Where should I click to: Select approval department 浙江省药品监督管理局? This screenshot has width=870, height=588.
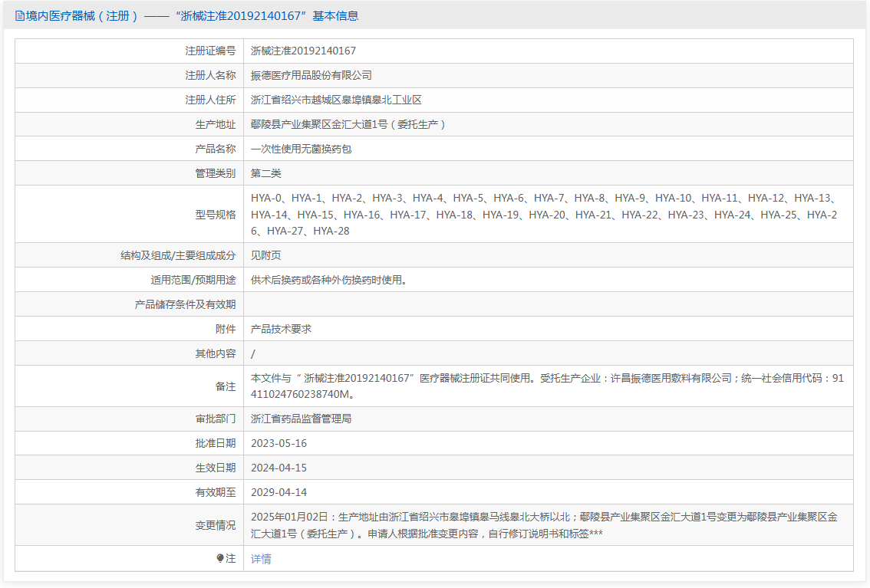302,419
